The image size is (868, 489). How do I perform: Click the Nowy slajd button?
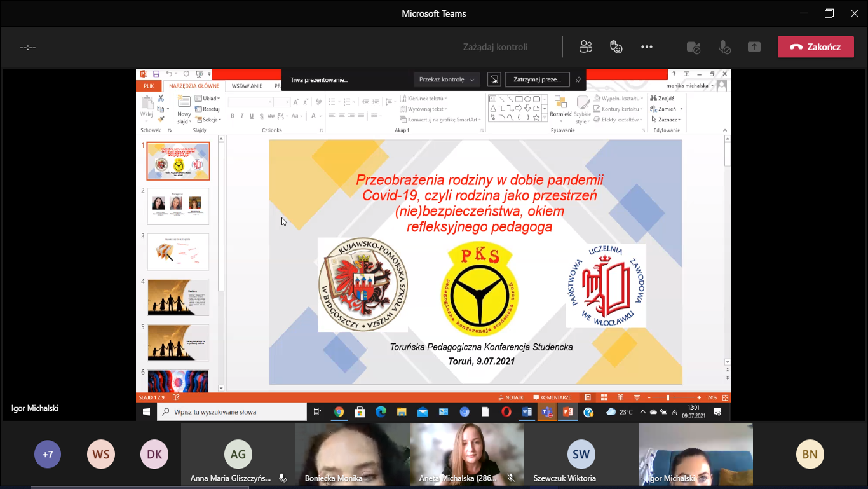[184, 109]
